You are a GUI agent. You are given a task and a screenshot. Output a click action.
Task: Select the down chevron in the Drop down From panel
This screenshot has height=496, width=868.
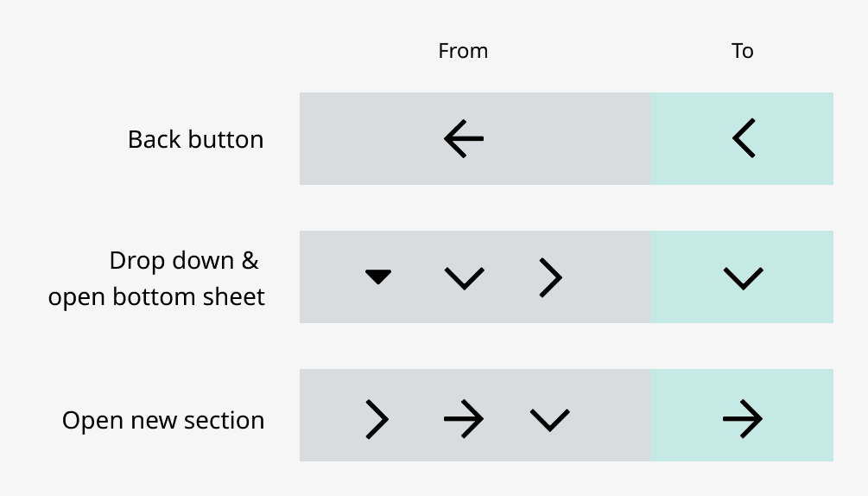pyautogui.click(x=464, y=277)
